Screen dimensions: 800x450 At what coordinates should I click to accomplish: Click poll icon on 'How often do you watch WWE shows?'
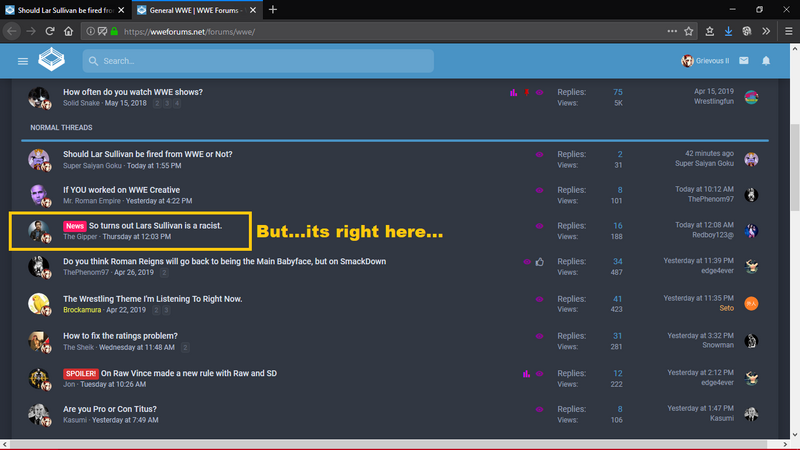click(513, 92)
